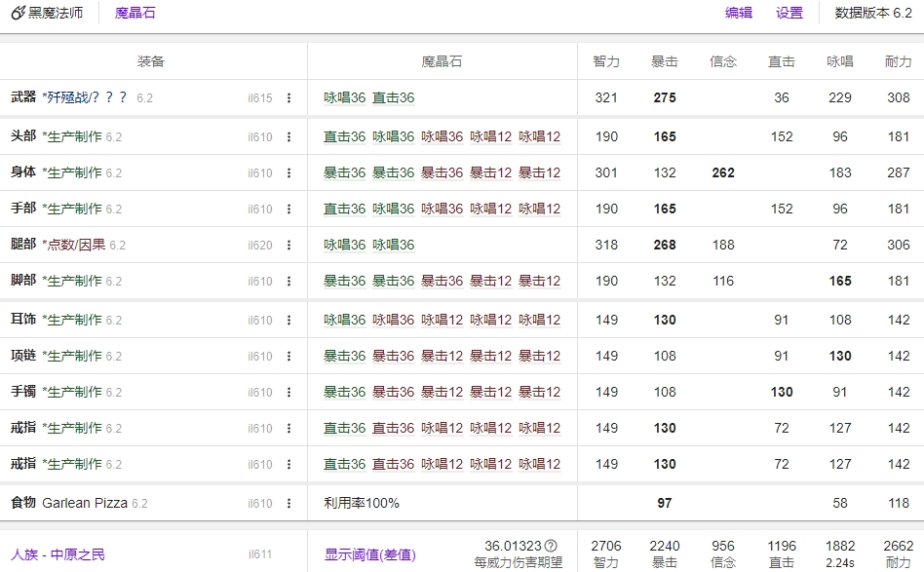
Task: Toggle 显示阈值(差值) display
Action: click(x=369, y=554)
